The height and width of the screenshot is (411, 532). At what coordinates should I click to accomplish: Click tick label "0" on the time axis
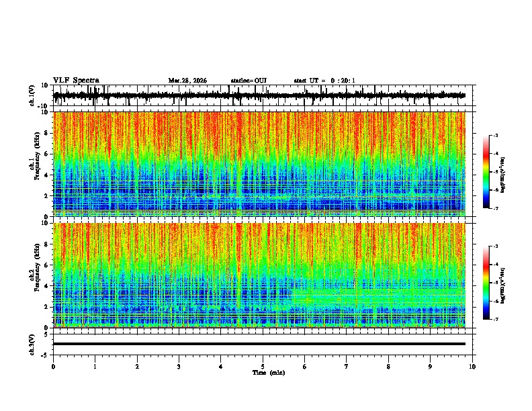pos(53,367)
